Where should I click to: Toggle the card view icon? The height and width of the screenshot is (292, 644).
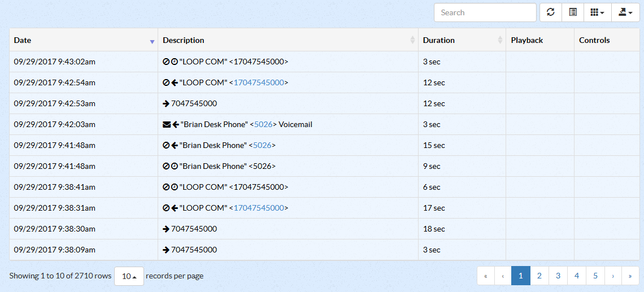click(x=572, y=12)
